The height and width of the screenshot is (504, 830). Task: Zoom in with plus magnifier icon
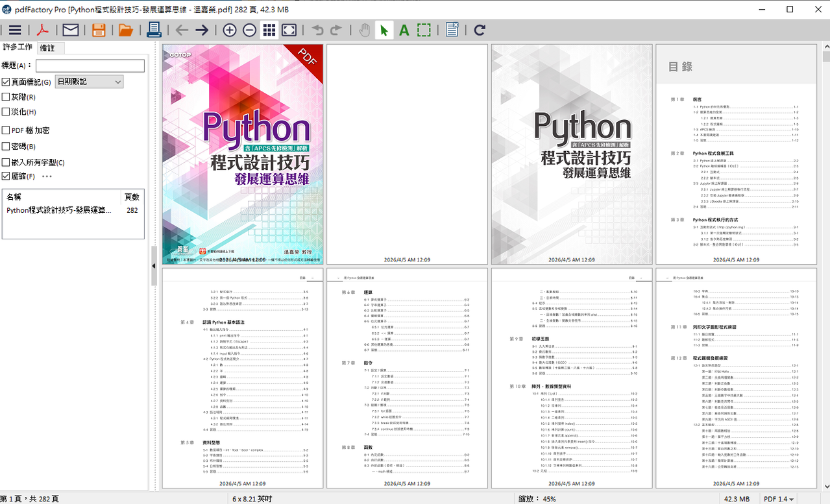point(230,30)
